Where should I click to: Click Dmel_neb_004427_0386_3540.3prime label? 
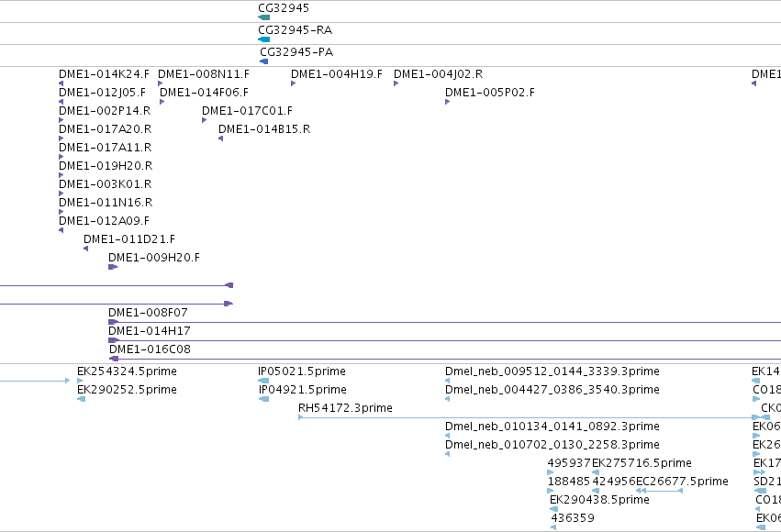[x=552, y=390]
